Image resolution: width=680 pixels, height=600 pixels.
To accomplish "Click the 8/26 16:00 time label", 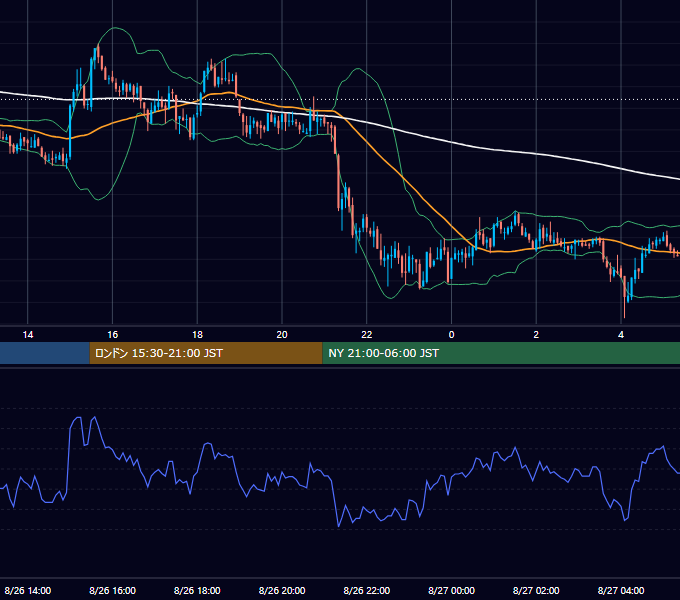I will 112,590.
